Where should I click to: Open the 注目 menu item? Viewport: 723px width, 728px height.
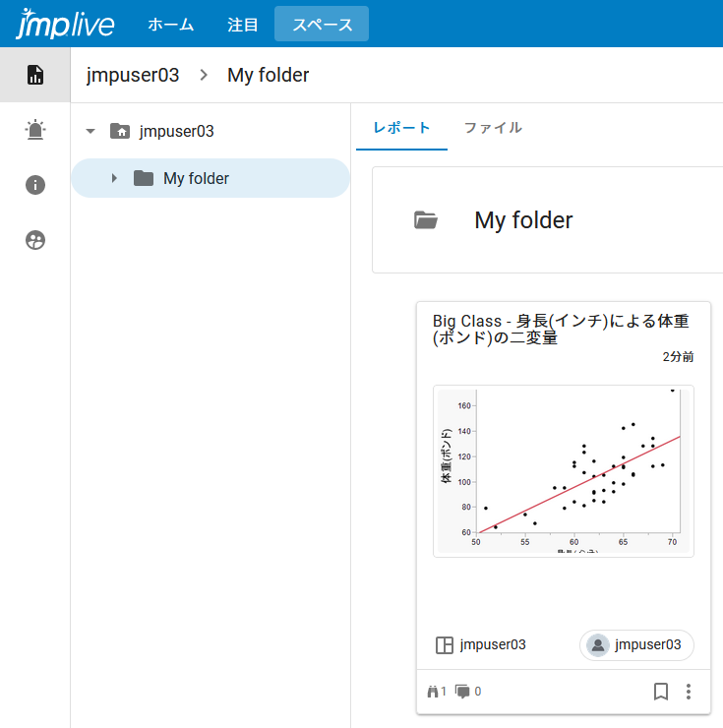(x=243, y=25)
